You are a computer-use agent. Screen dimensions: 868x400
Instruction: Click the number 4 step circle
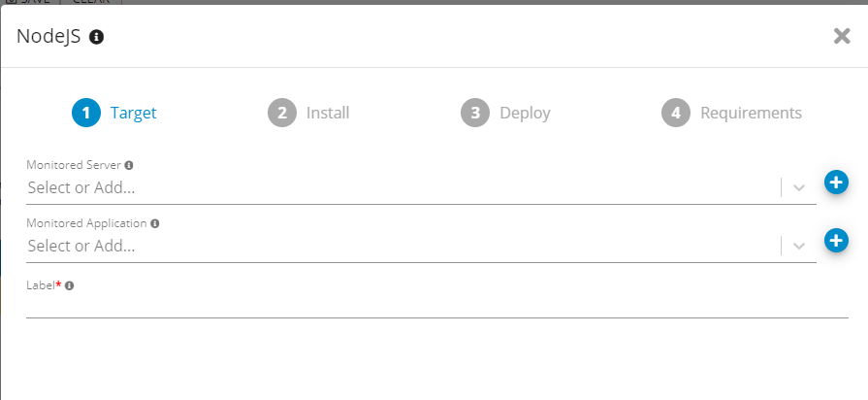tap(675, 113)
